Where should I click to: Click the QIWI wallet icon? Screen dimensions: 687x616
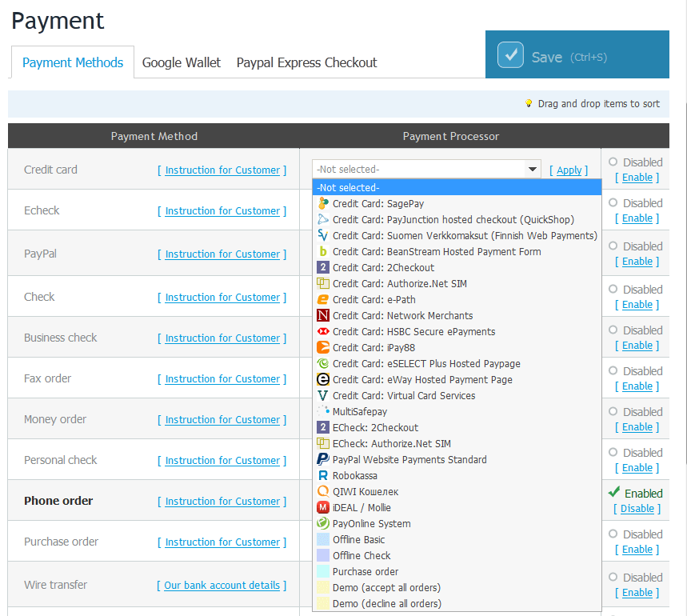point(323,491)
